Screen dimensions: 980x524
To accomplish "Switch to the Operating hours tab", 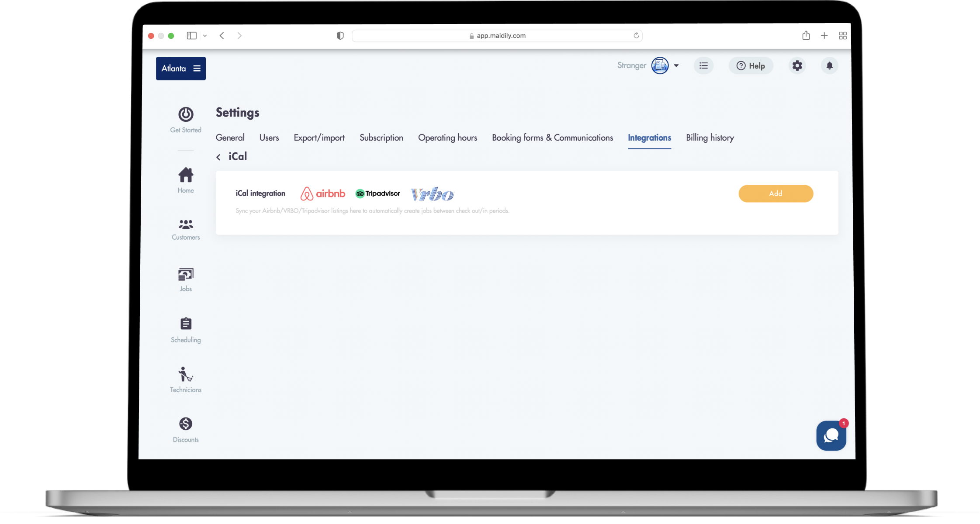I will 447,138.
